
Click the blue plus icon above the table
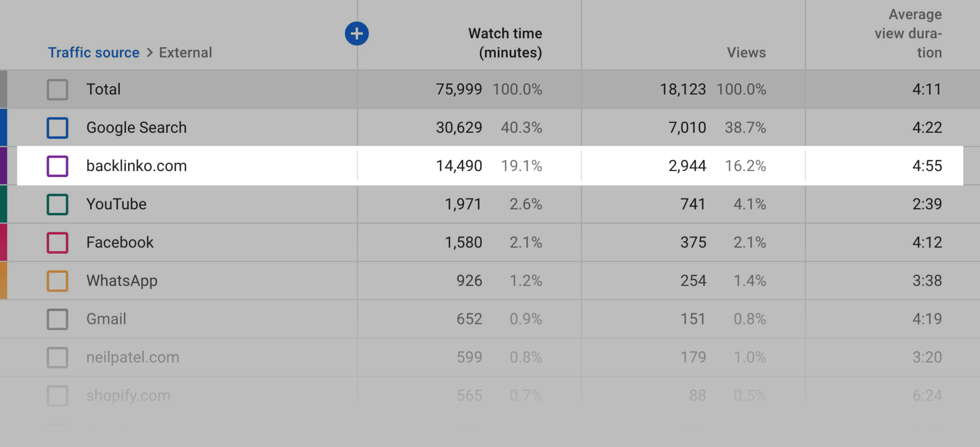pos(357,33)
